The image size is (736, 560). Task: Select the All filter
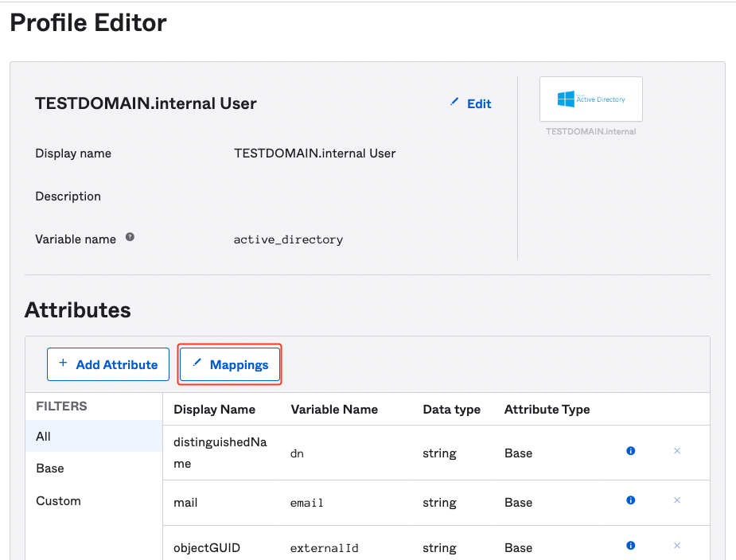coord(44,436)
